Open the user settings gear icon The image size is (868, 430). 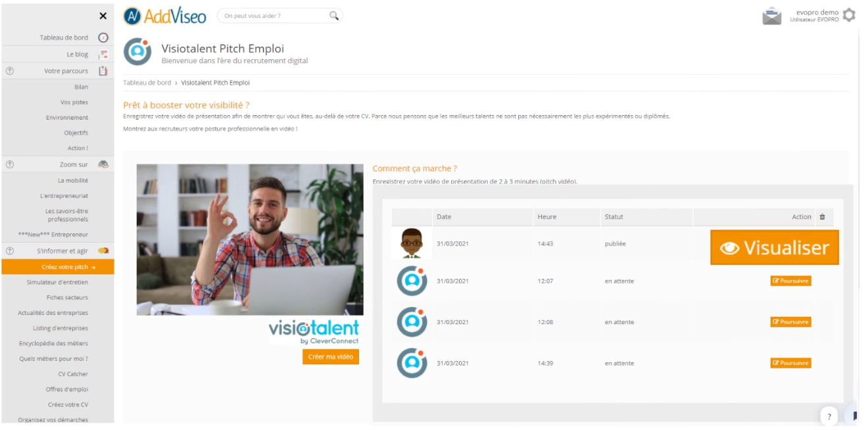849,15
